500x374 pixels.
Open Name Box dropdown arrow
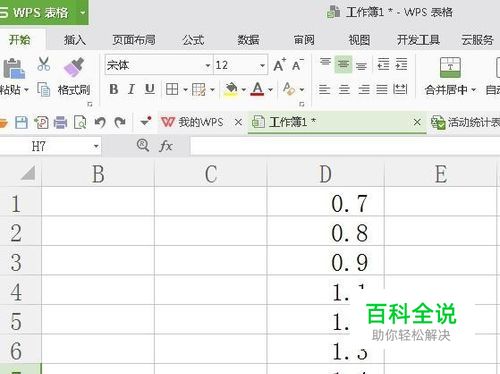96,146
